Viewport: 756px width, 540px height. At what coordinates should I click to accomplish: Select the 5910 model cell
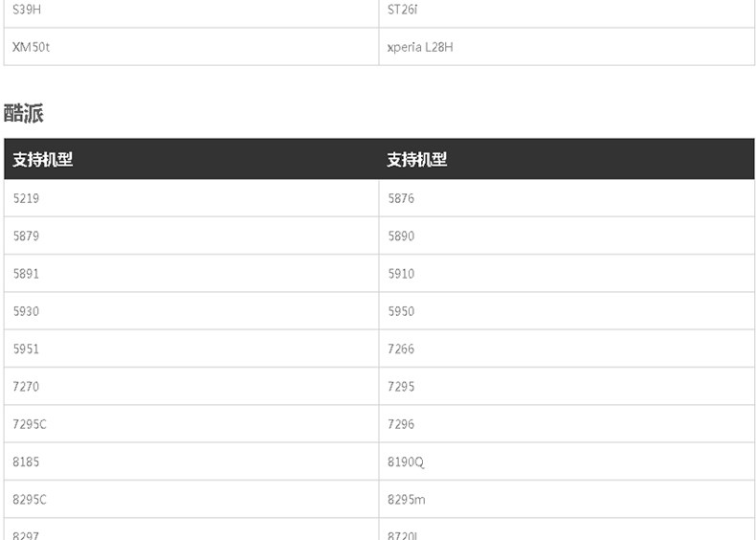[x=401, y=274]
